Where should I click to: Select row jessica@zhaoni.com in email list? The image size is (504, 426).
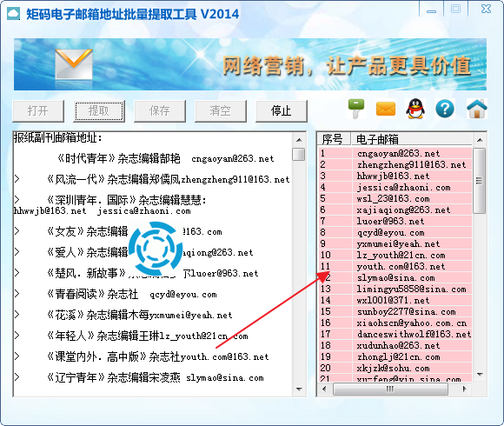tap(395, 187)
